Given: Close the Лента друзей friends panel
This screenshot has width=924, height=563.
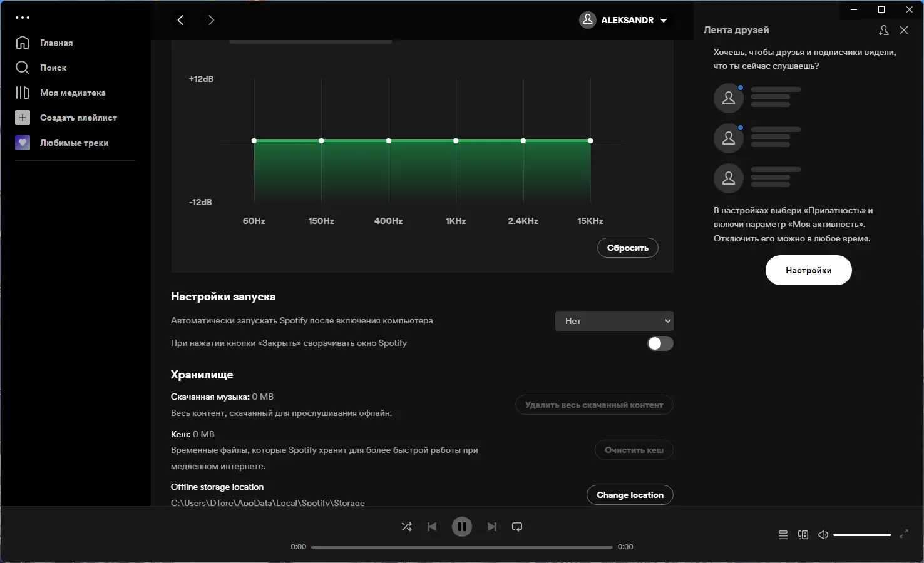Looking at the screenshot, I should [x=904, y=30].
